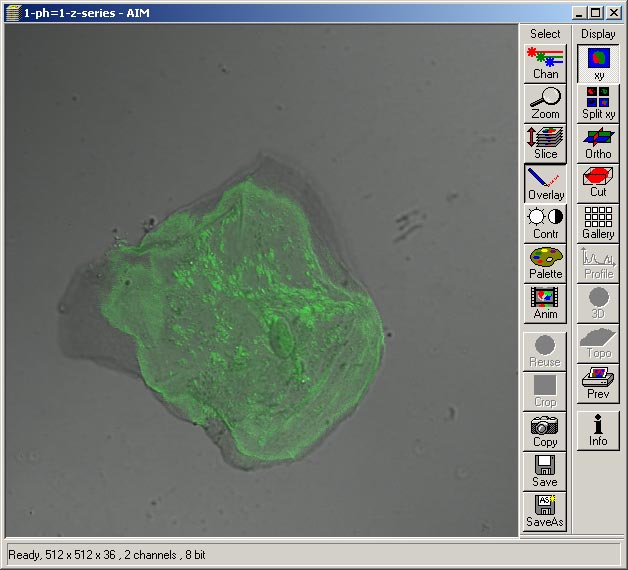Click the status bar text '512 x 512 x 36'
This screenshot has width=628, height=570.
click(x=80, y=555)
